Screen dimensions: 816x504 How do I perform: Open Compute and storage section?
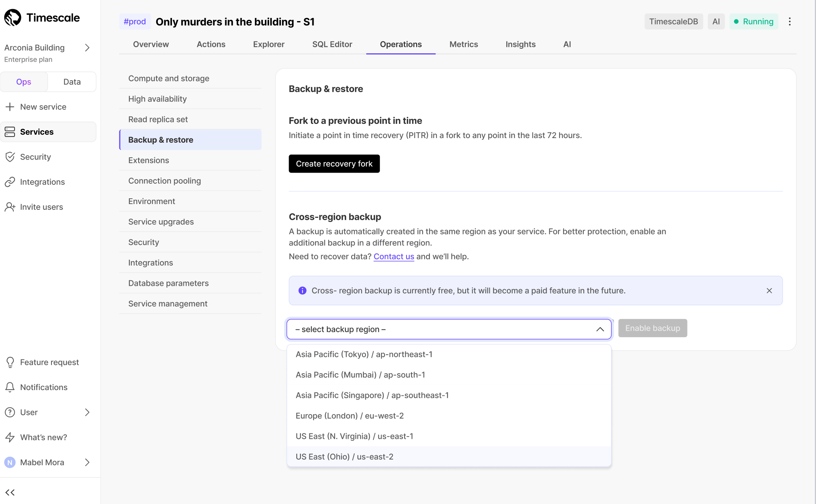[190, 78]
